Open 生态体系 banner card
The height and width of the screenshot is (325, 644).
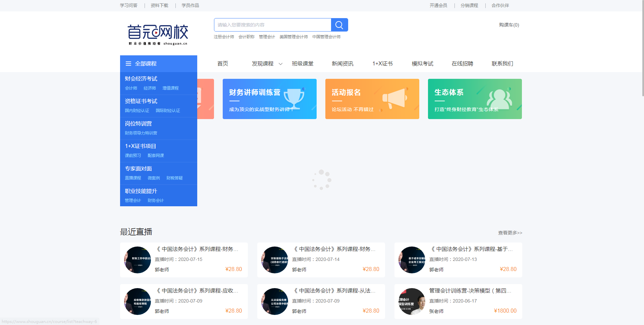pyautogui.click(x=475, y=99)
